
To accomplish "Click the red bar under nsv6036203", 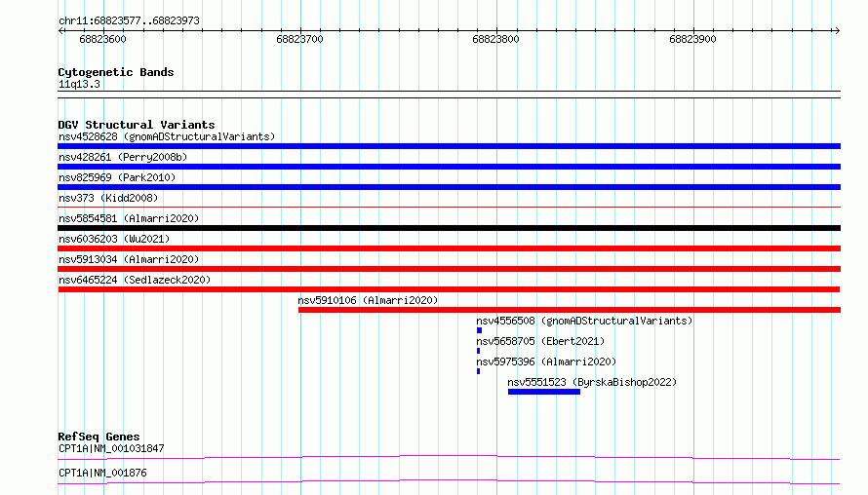I will [x=449, y=248].
